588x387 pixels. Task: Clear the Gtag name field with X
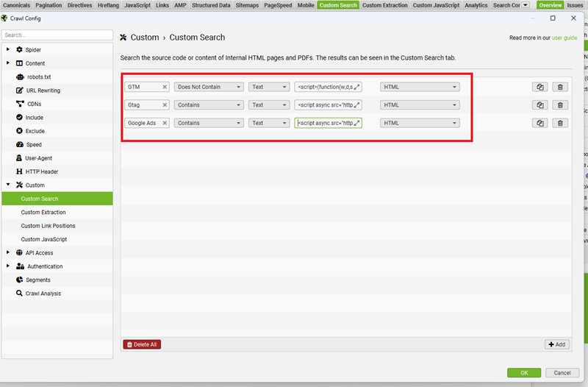(164, 104)
